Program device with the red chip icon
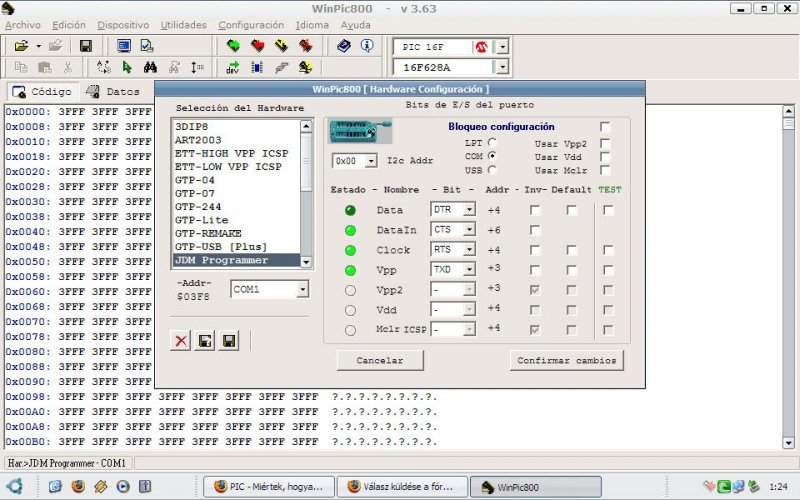Viewport: 800px width, 500px height. coord(257,46)
